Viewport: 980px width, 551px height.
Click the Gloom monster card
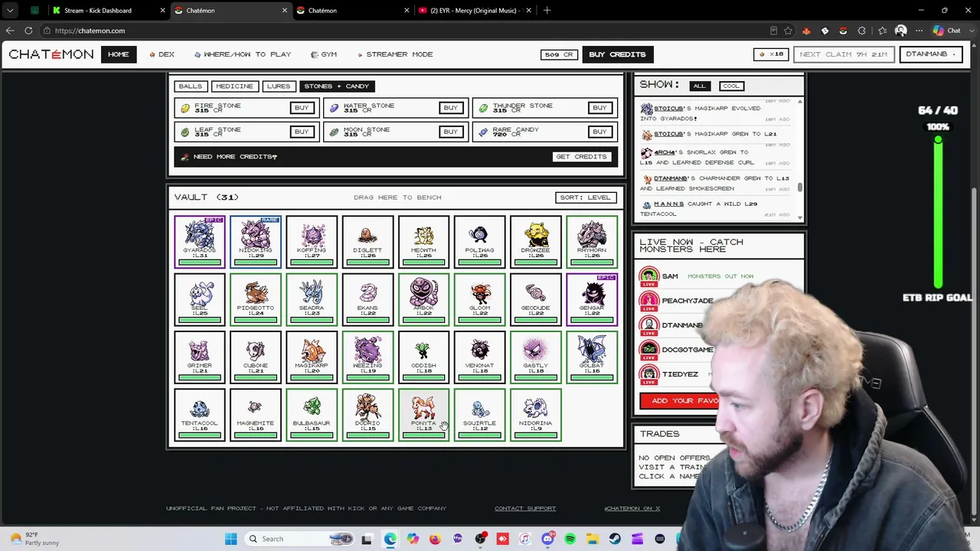(x=479, y=300)
